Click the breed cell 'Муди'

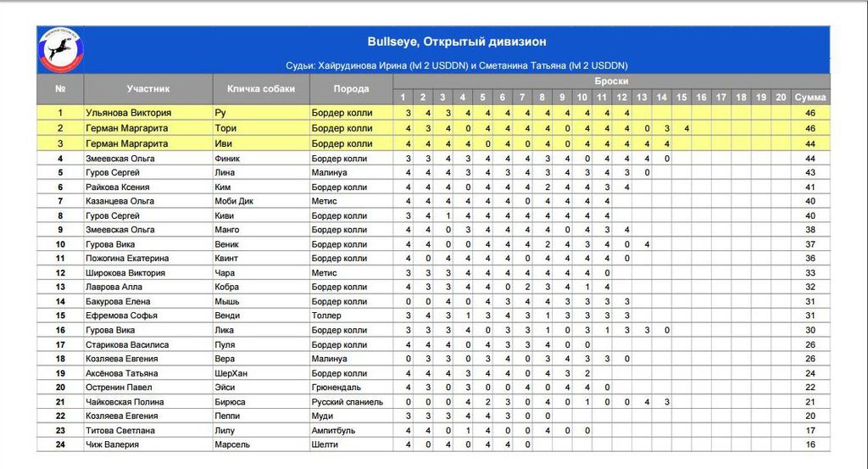[x=321, y=416]
